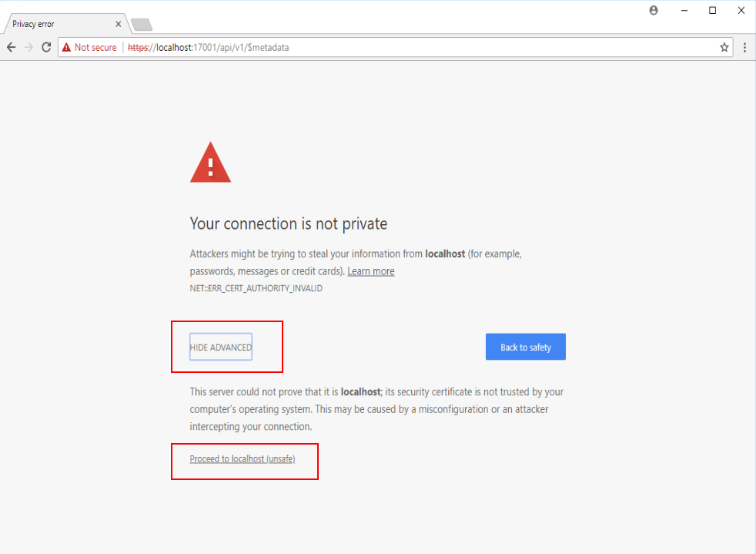Close the Chrome window
The image size is (756, 554).
[x=741, y=11]
